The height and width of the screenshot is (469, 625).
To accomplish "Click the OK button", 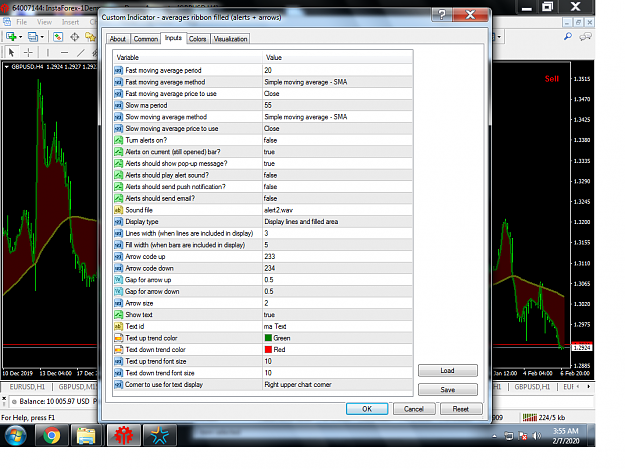I will pos(367,409).
